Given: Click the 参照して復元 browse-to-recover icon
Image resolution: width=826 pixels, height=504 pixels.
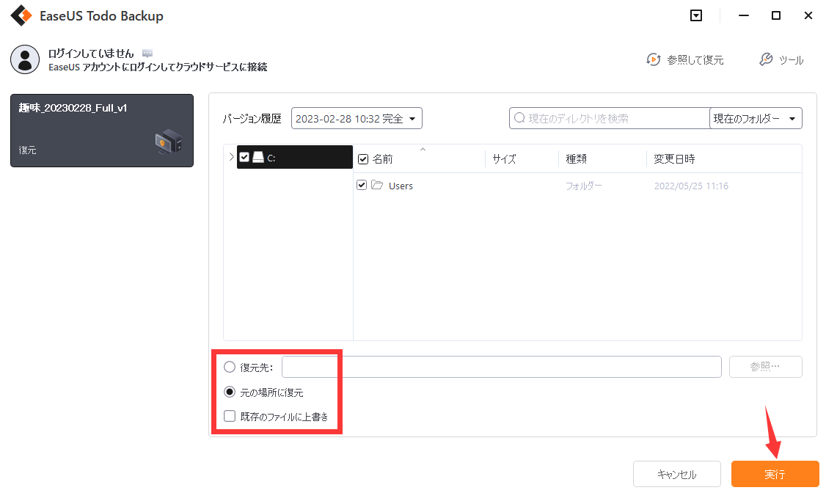Looking at the screenshot, I should (x=653, y=59).
